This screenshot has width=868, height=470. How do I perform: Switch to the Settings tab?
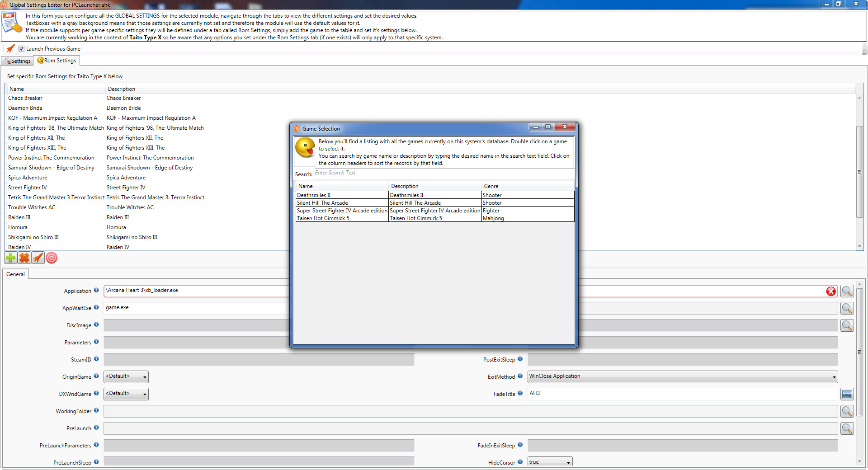pyautogui.click(x=18, y=61)
